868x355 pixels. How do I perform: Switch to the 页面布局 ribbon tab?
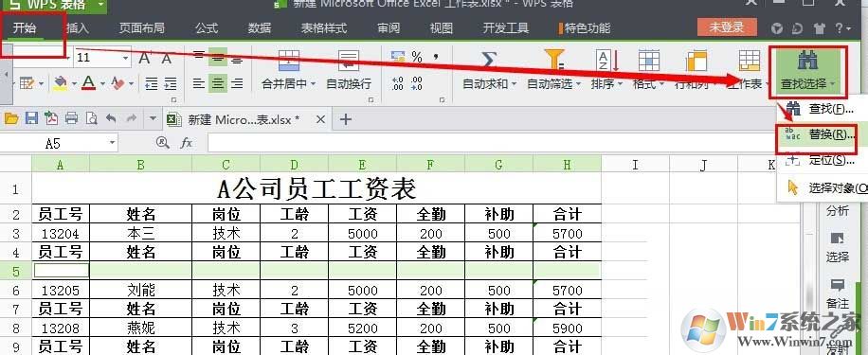coord(142,27)
